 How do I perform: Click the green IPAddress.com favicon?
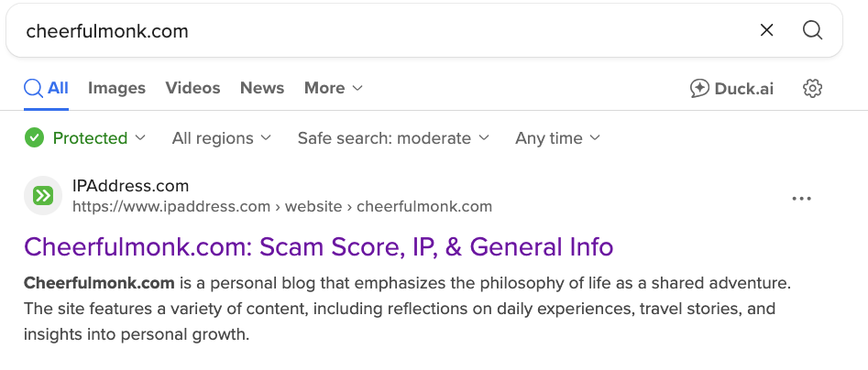pyautogui.click(x=42, y=195)
